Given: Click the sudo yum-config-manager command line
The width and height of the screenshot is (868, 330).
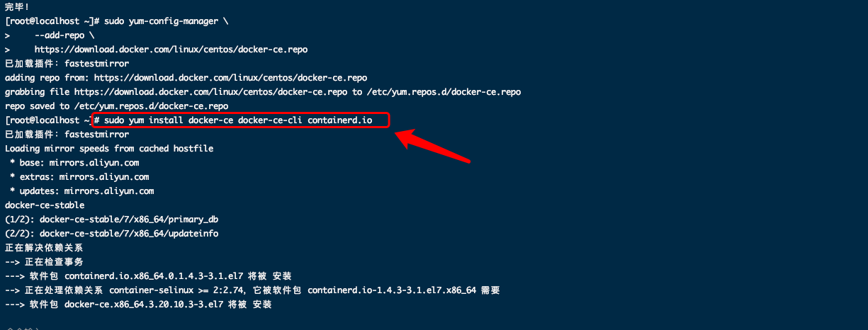Looking at the screenshot, I should click(116, 21).
